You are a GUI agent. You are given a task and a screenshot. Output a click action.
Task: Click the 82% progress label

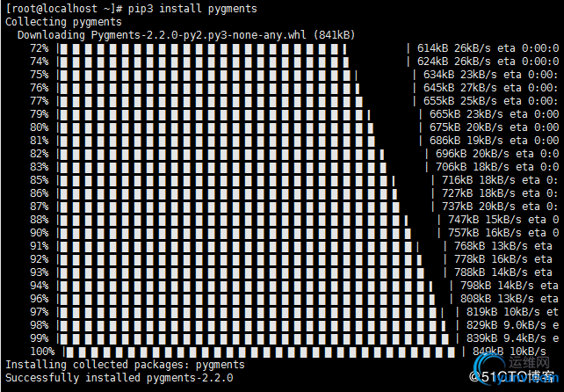tap(40, 154)
